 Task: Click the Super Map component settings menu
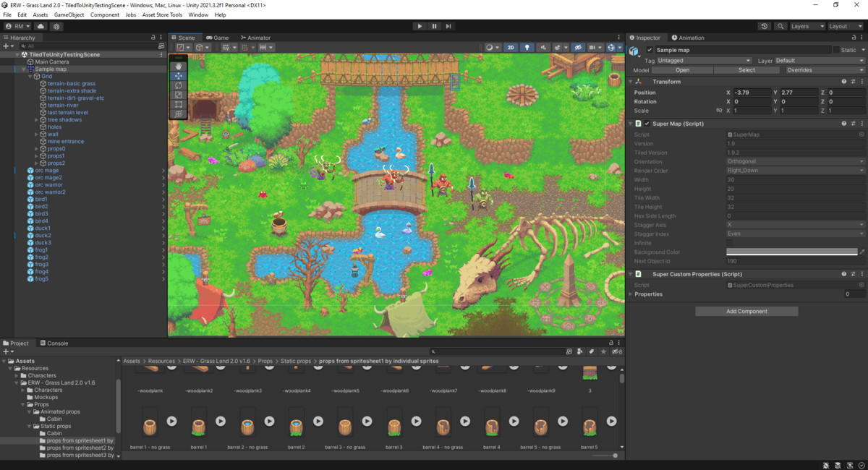click(861, 124)
